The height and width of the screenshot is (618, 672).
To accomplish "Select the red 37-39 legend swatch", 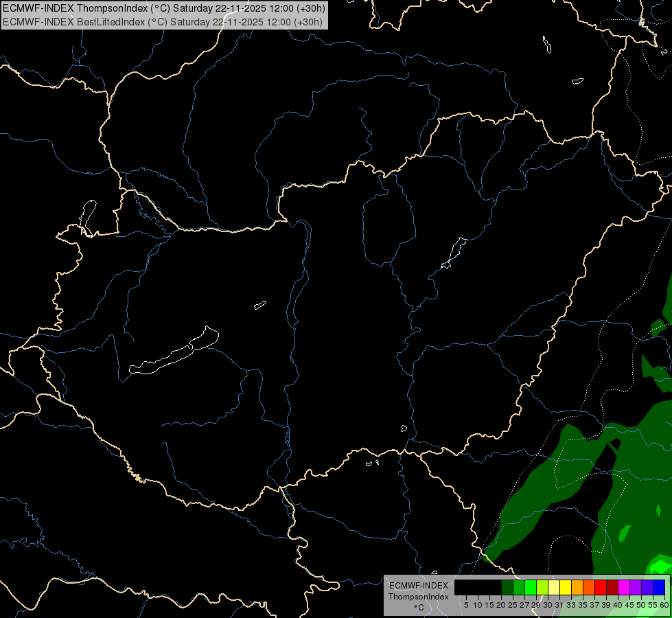I will (601, 587).
